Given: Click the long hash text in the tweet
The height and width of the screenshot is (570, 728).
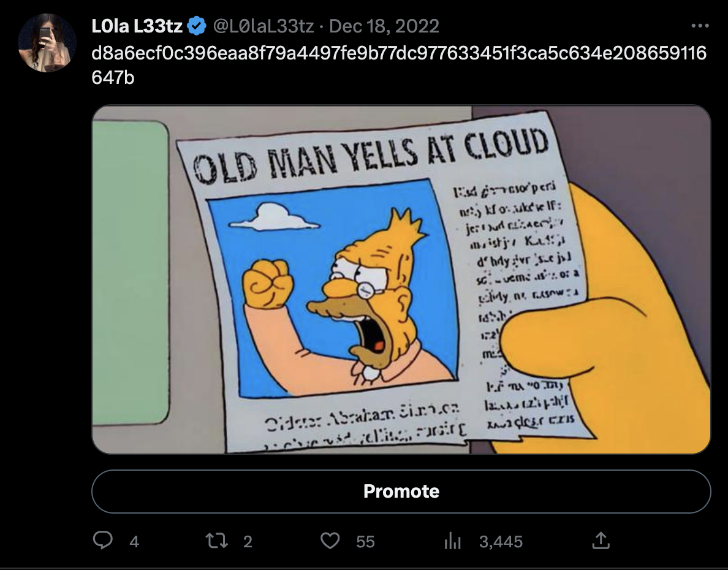Looking at the screenshot, I should [x=398, y=53].
